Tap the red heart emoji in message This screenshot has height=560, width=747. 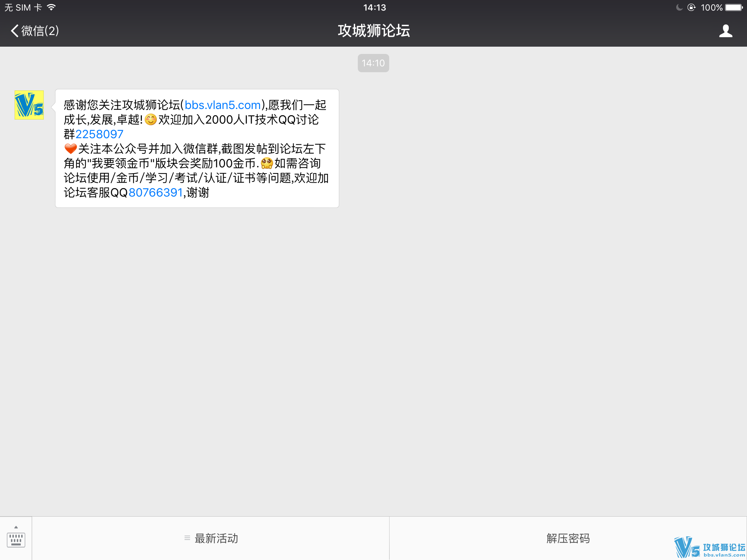point(70,149)
